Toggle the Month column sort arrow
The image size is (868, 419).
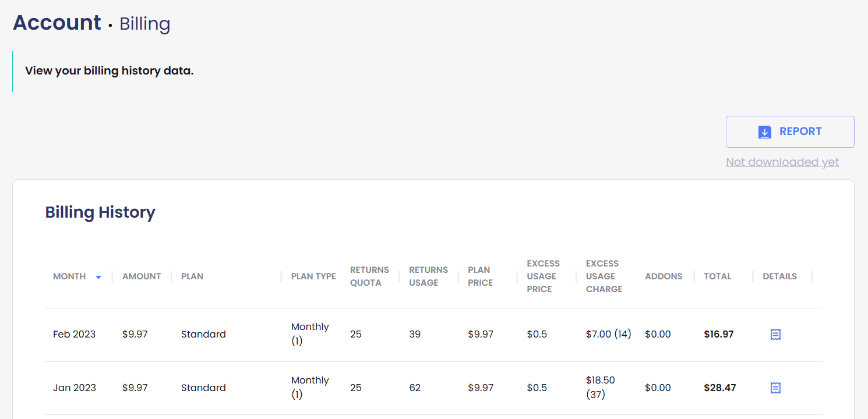[x=98, y=277]
